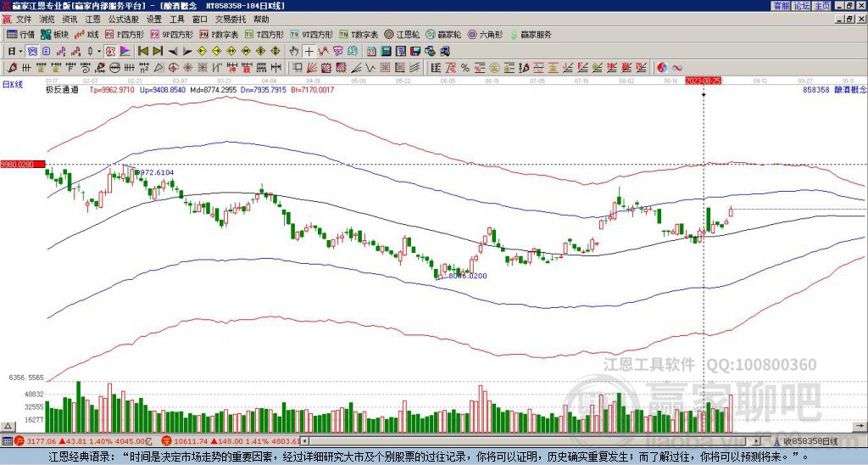Click the 2023-08-25 date marker
The width and height of the screenshot is (868, 465).
703,81
